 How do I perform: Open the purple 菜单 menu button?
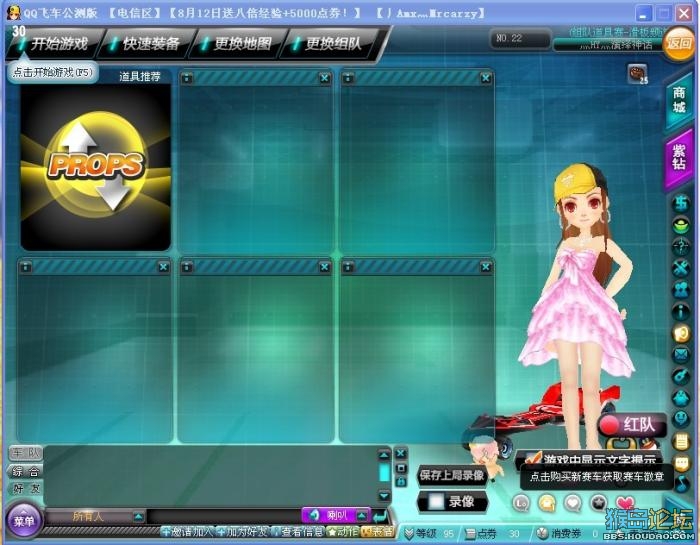click(25, 520)
